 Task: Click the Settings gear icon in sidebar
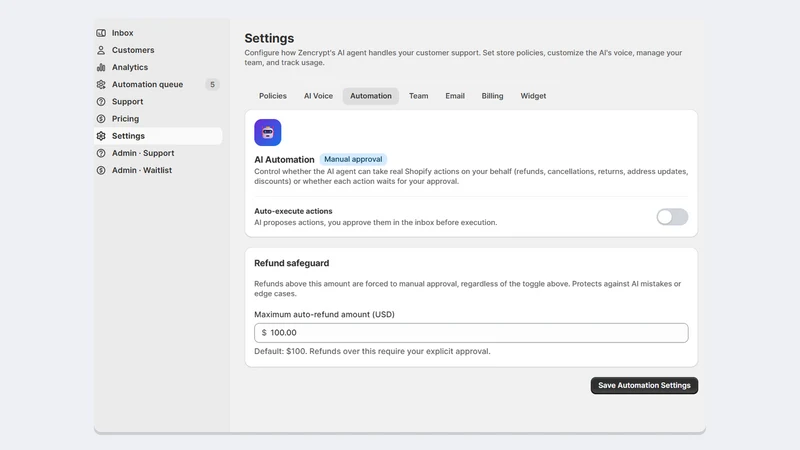point(101,136)
